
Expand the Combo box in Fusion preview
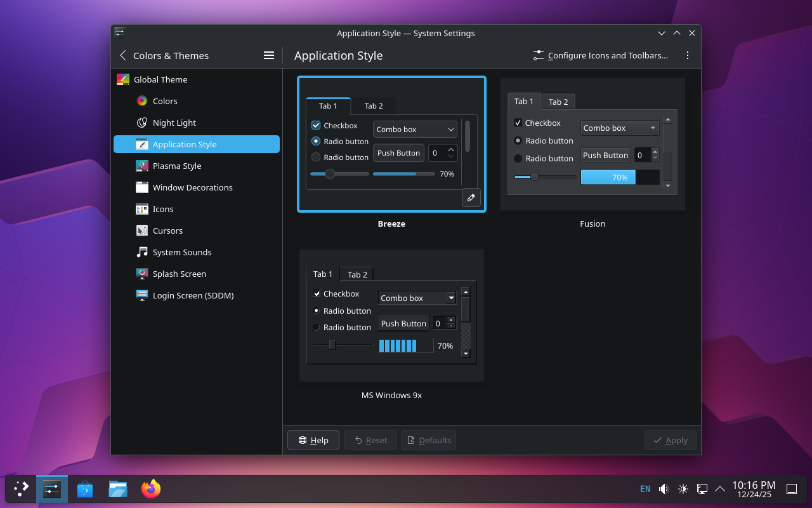pos(619,128)
